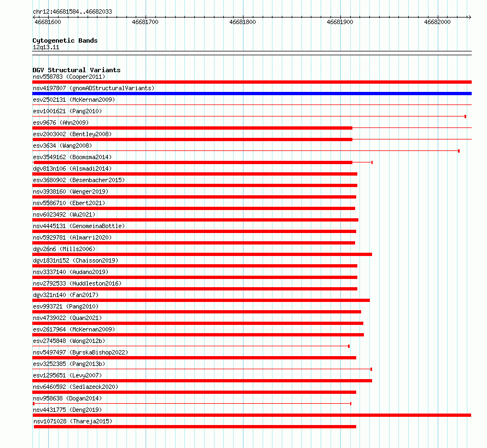Viewport: 487px width, 448px height.
Task: Click the red bar for dgv26n6 Mills2006
Action: 202,254
